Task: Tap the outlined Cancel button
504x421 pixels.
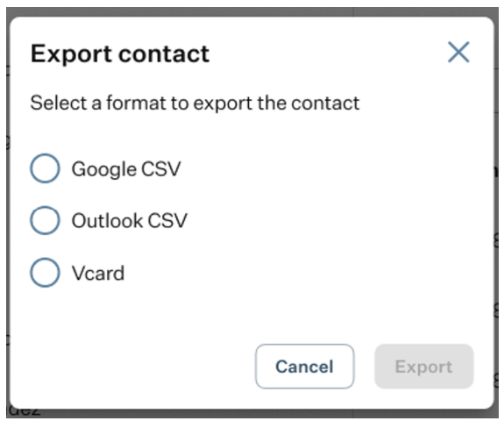Action: pyautogui.click(x=305, y=367)
